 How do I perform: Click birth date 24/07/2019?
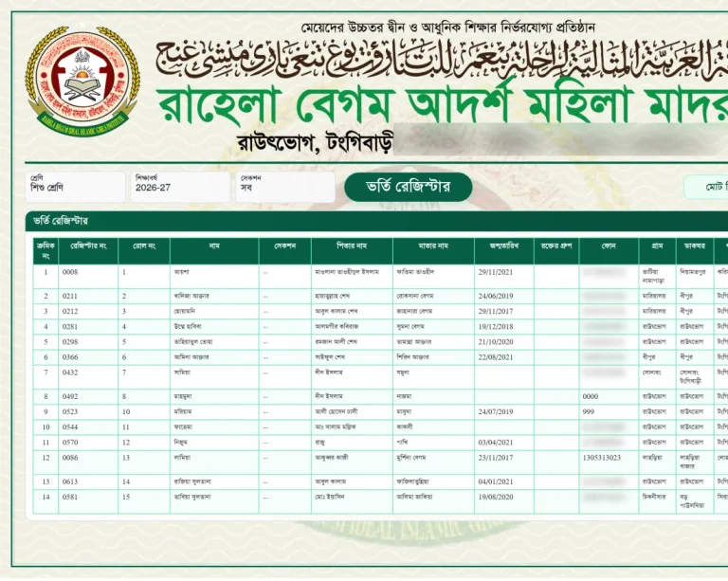click(x=496, y=411)
